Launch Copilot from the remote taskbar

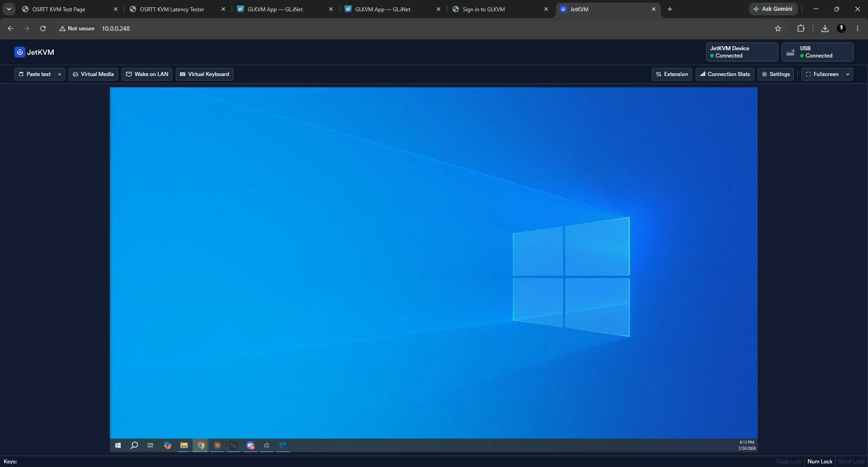click(x=168, y=445)
